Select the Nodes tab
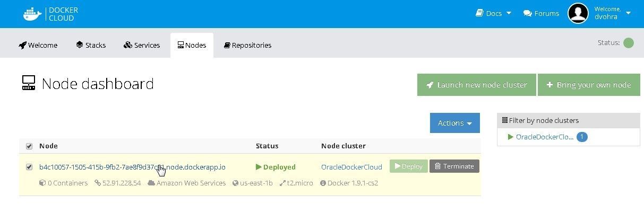Screen dimensions: 644x213 [192, 45]
